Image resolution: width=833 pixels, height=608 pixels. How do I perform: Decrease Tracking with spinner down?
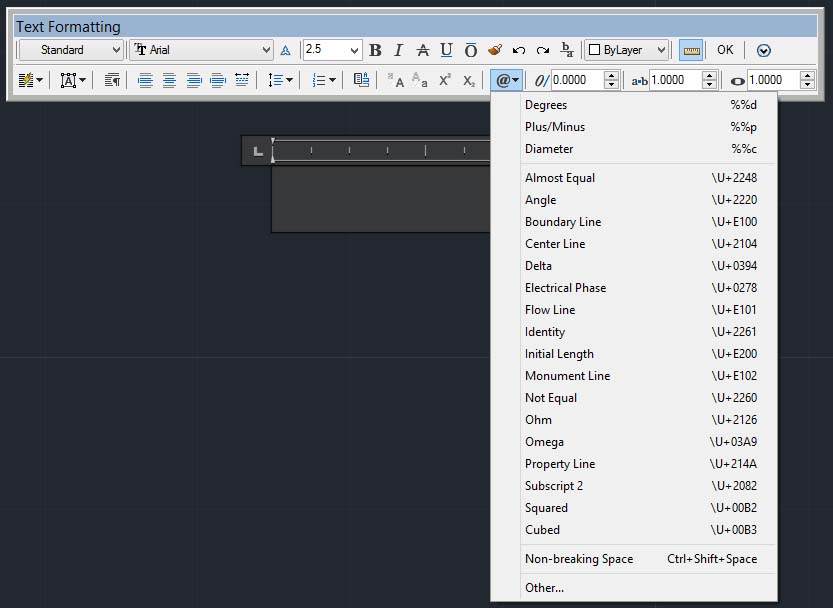click(x=709, y=85)
